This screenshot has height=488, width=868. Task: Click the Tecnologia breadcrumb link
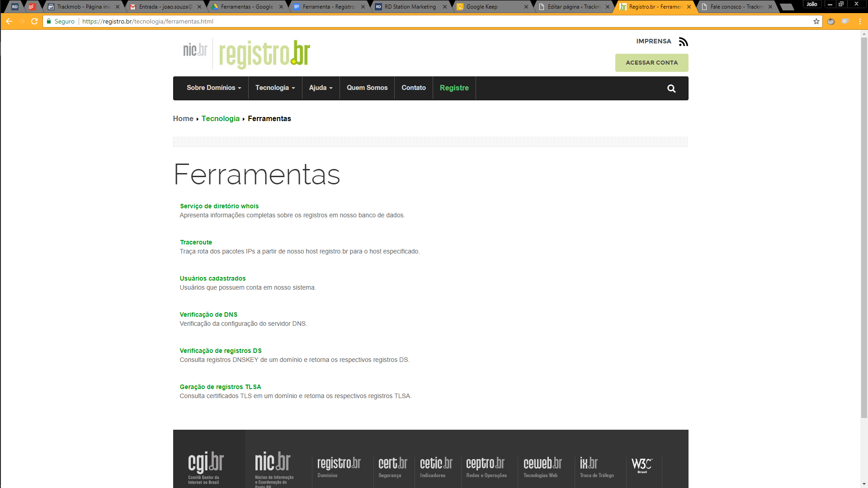(221, 118)
